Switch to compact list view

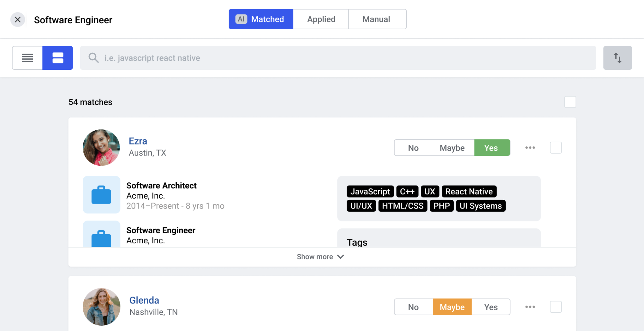pos(27,58)
